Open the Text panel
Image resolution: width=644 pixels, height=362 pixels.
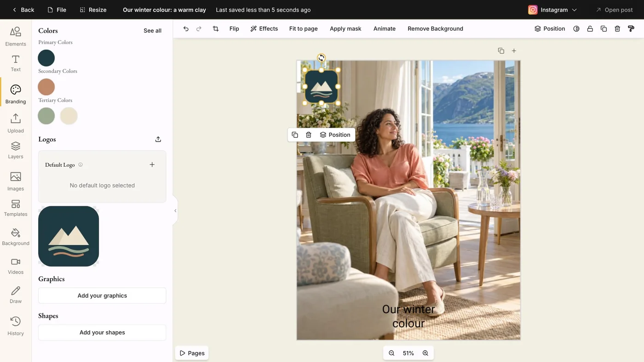pyautogui.click(x=16, y=63)
